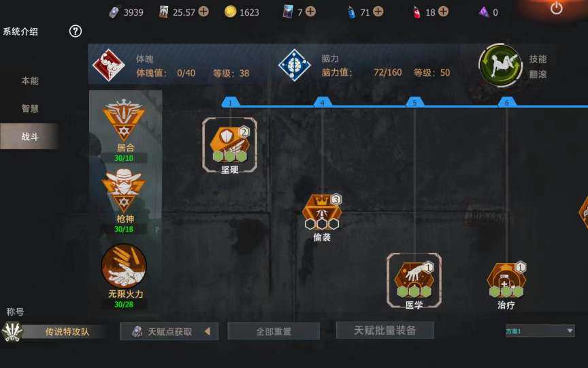Open the 无限火力 skill icon

click(x=124, y=266)
